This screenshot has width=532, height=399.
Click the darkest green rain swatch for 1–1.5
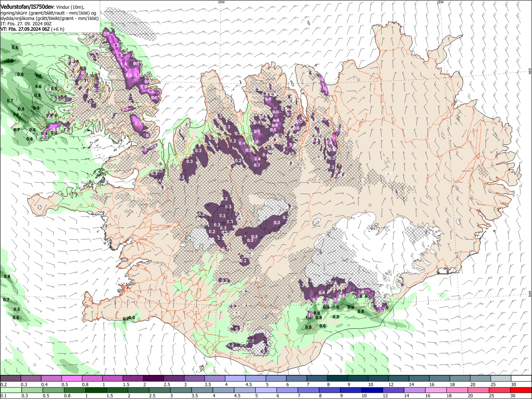click(x=96, y=390)
